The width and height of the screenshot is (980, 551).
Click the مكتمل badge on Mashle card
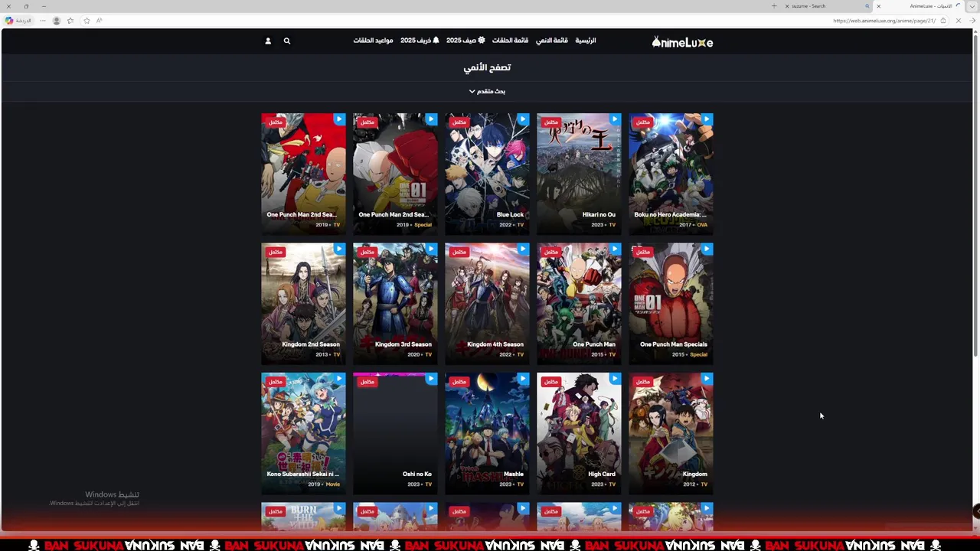pos(459,381)
